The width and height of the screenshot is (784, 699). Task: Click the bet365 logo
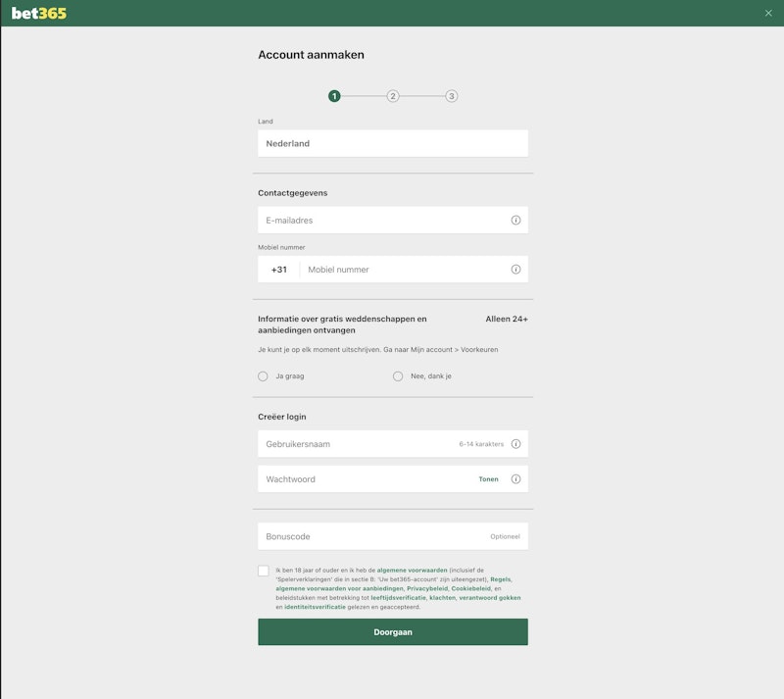tap(39, 13)
